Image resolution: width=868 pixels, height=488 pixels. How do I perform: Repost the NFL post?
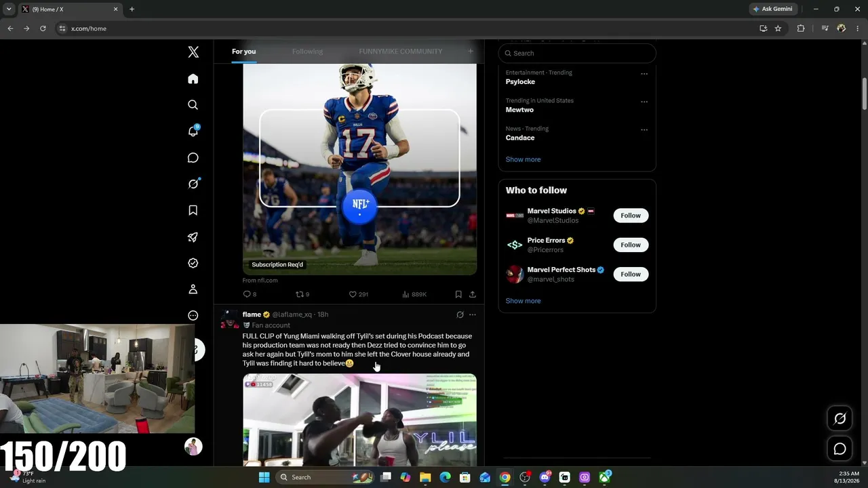(x=302, y=294)
